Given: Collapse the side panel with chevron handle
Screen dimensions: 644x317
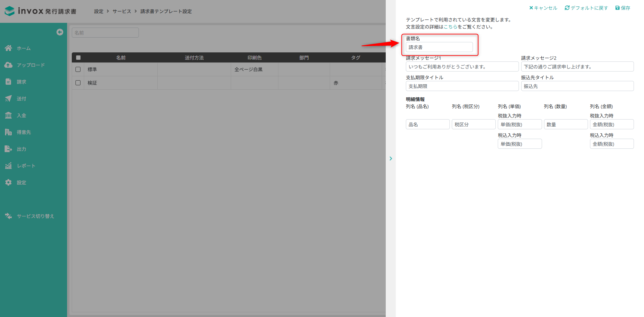Looking at the screenshot, I should pyautogui.click(x=391, y=158).
